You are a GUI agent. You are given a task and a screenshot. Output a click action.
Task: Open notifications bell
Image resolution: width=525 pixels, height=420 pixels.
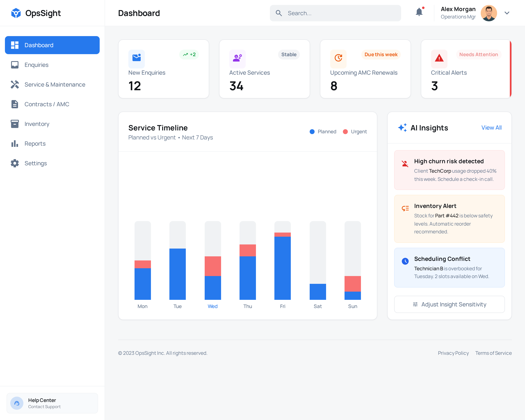(x=419, y=12)
